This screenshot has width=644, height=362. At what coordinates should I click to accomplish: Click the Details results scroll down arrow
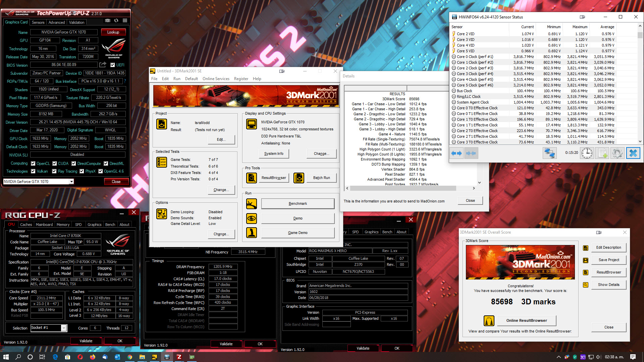click(480, 183)
